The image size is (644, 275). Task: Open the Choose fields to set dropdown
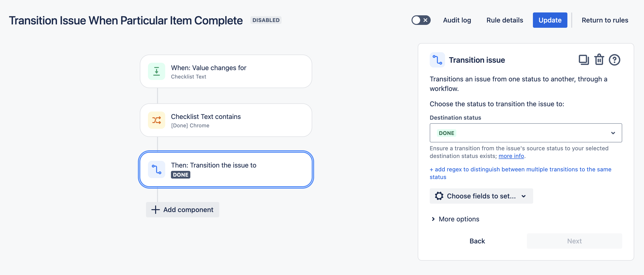(x=481, y=196)
